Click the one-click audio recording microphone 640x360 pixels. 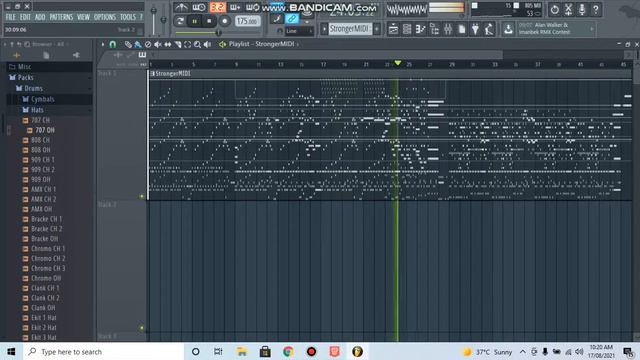pyautogui.click(x=582, y=9)
